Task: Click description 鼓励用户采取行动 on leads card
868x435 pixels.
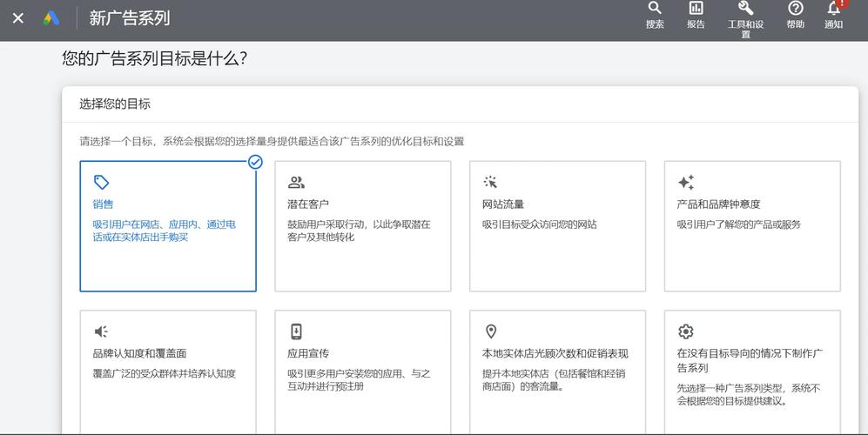Action: pos(359,231)
